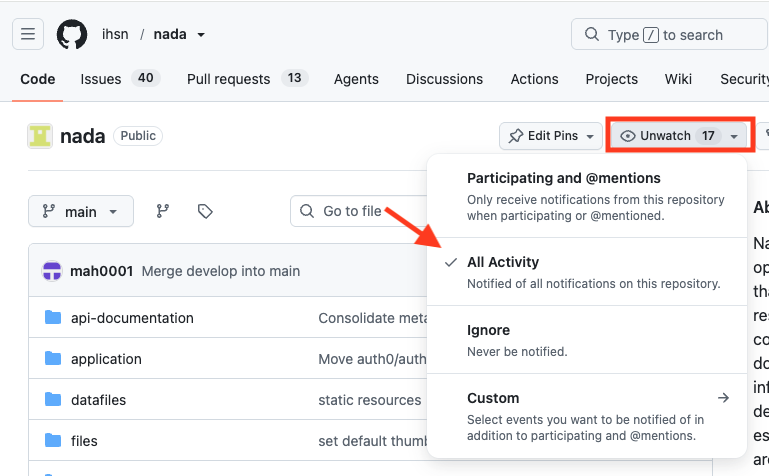Viewport: 769px width, 476px height.
Task: Click the Go to file search box
Action: coord(359,211)
